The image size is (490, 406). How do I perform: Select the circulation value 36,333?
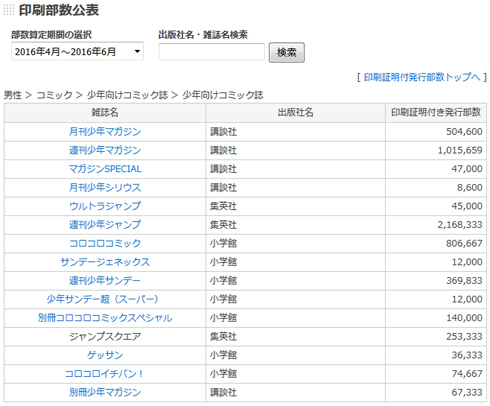coord(467,355)
